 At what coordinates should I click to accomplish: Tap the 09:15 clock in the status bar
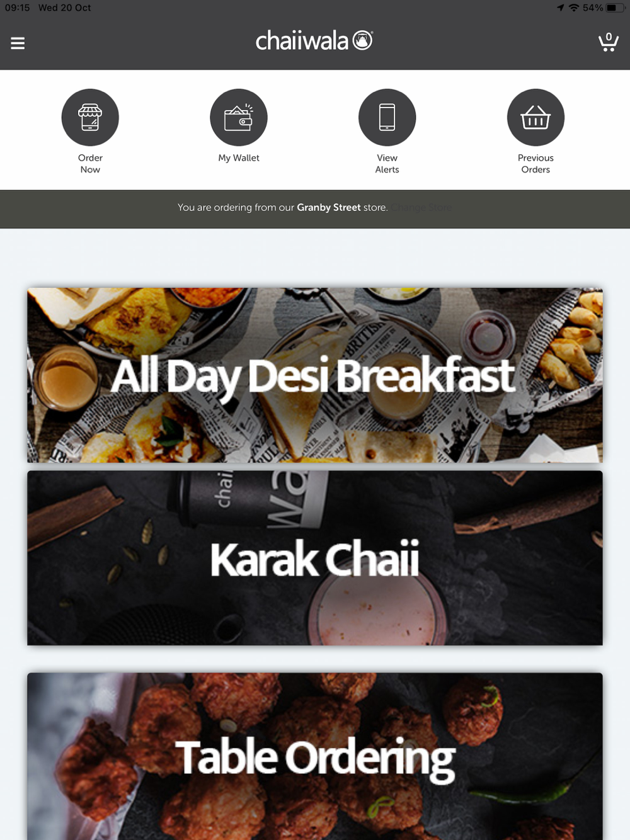point(18,8)
